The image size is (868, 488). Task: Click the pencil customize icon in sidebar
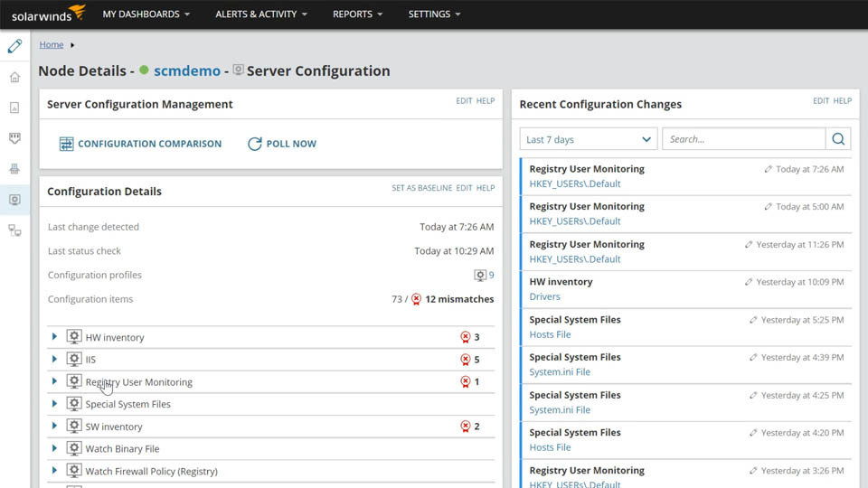point(15,46)
